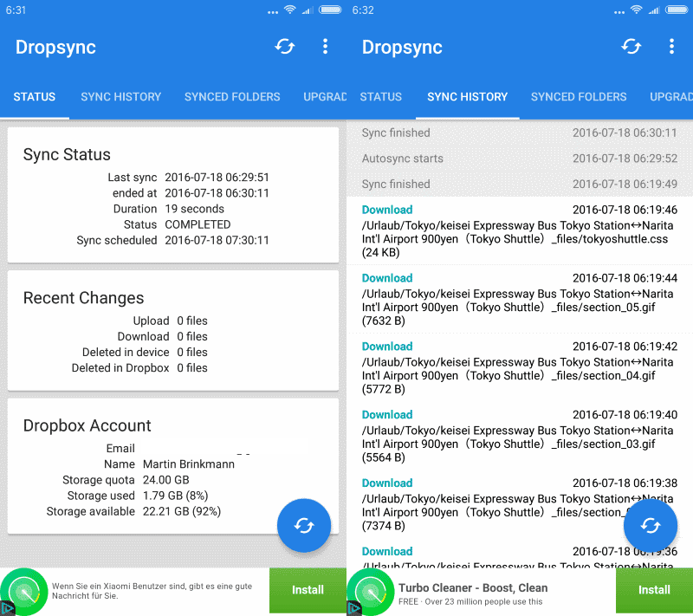The width and height of the screenshot is (693, 616).
Task: Tap the Deleted in device row
Action: pos(145,353)
